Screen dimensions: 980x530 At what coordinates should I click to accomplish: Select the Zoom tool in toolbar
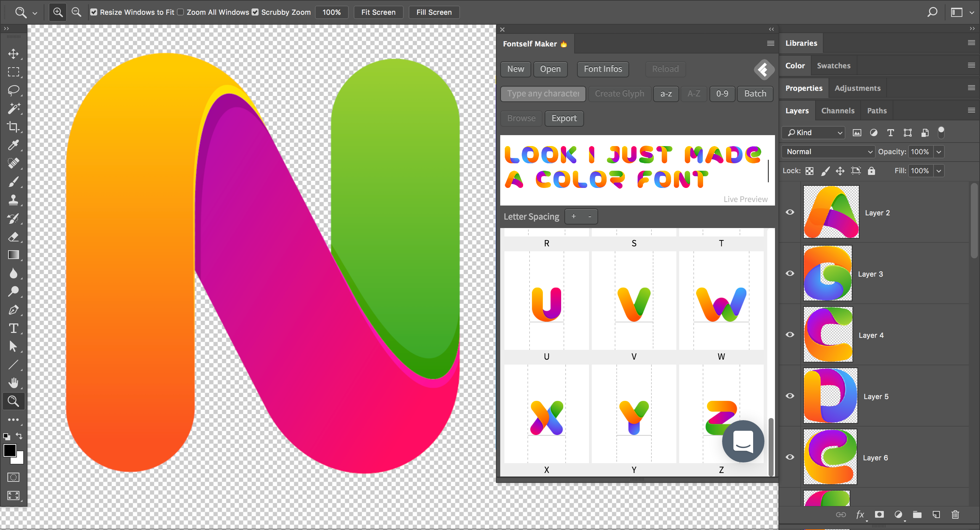coord(13,401)
